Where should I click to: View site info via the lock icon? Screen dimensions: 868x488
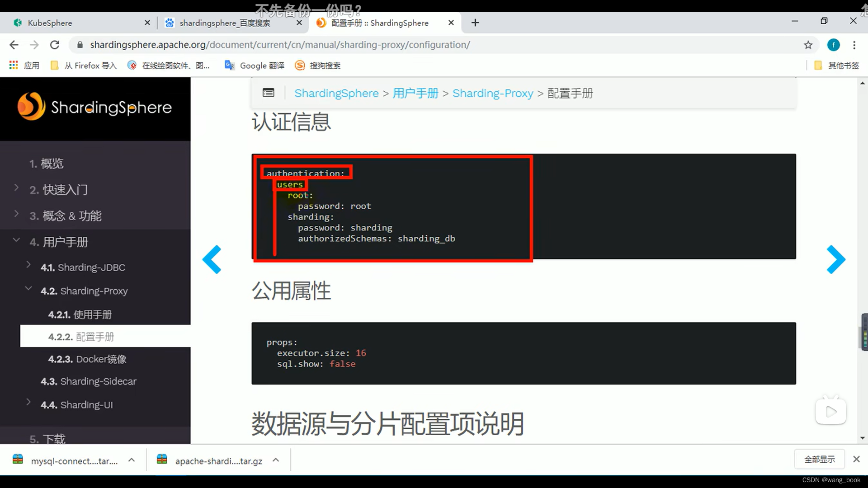tap(80, 45)
